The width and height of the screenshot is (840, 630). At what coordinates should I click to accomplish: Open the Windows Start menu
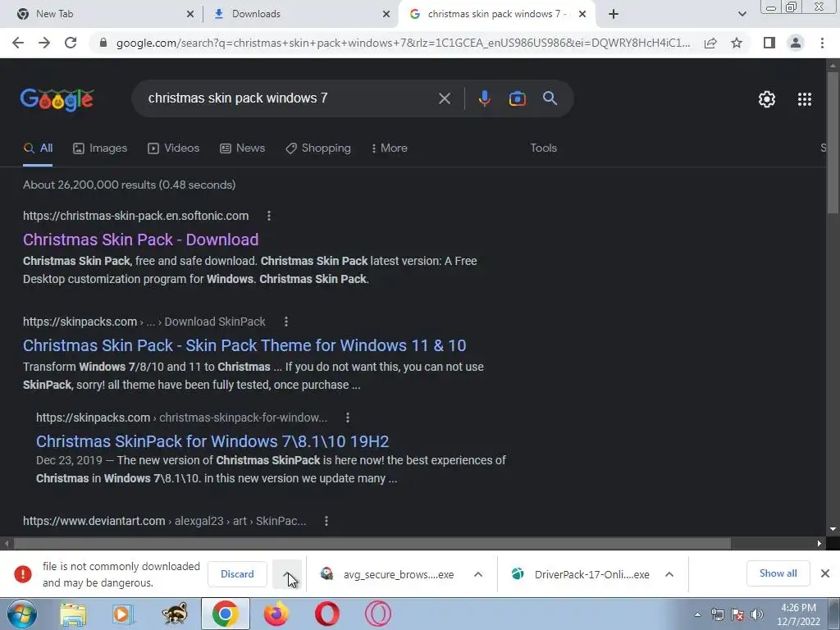21,614
